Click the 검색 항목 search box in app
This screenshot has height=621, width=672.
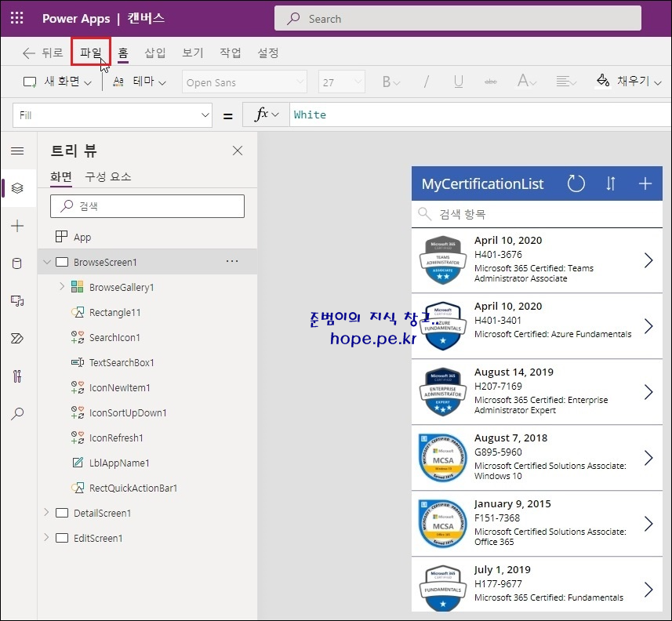coord(537,214)
